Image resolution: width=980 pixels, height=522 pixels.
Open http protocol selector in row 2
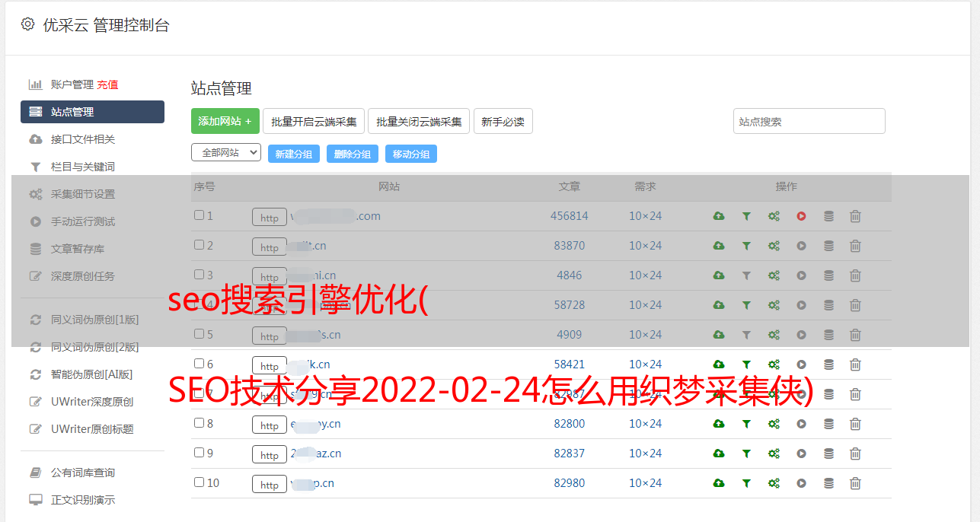pyautogui.click(x=270, y=247)
